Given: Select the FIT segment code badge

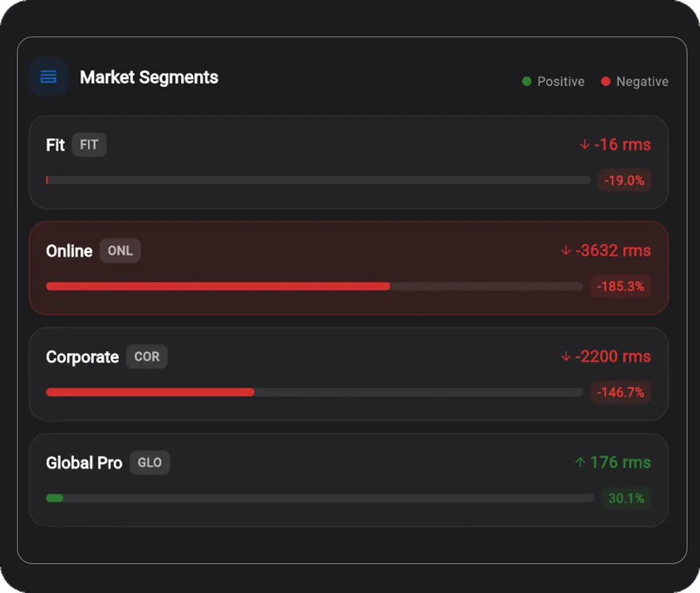Looking at the screenshot, I should click(x=89, y=144).
